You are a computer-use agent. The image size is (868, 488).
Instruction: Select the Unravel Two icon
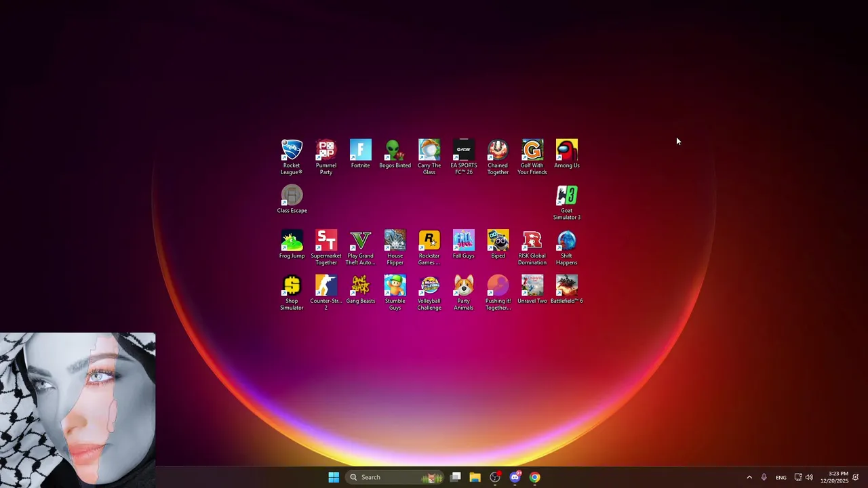[x=532, y=290]
